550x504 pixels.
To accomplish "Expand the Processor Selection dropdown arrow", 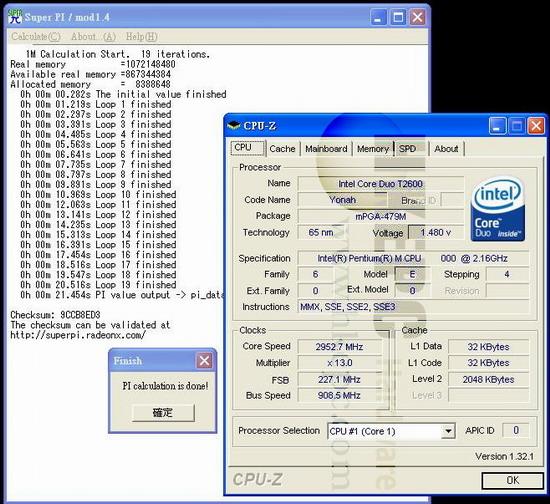I will 448,431.
